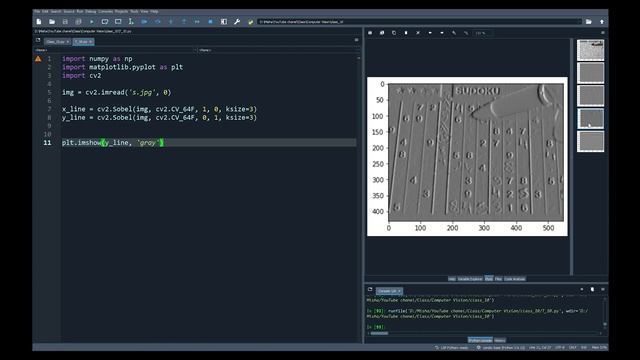640x360 pixels.
Task: Open the console pane options menu
Action: pos(603,289)
